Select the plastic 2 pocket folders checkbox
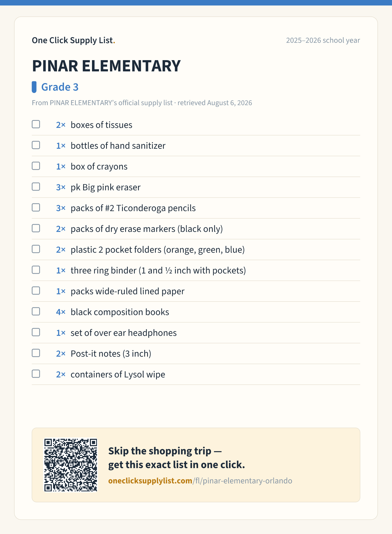The image size is (392, 534). [36, 249]
